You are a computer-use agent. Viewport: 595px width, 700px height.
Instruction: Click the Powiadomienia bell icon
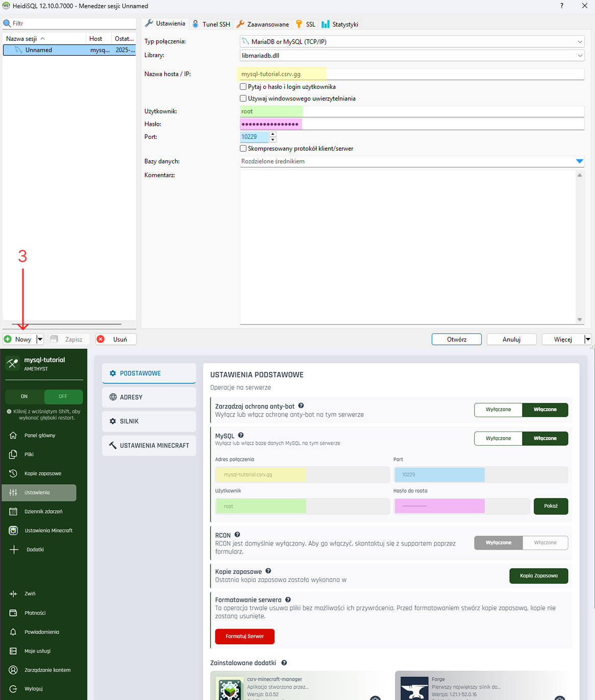[13, 632]
